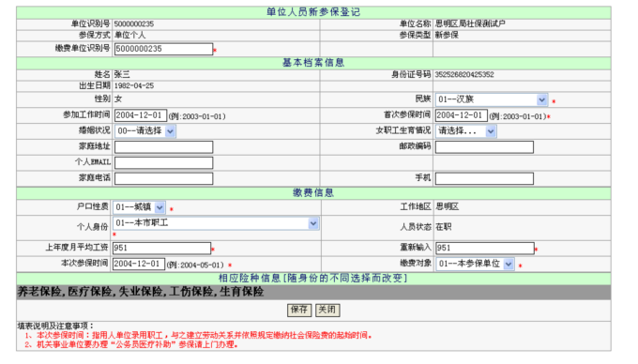Click the insurance types list 养老保险,医疗保险
This screenshot has height=364, width=638.
pyautogui.click(x=141, y=292)
